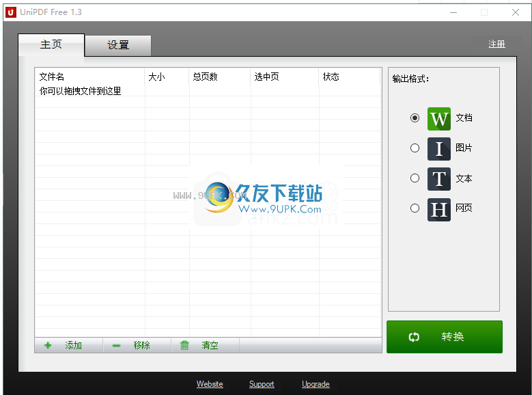Click the 文本 format label text
Image resolution: width=532 pixels, height=395 pixels.
464,178
